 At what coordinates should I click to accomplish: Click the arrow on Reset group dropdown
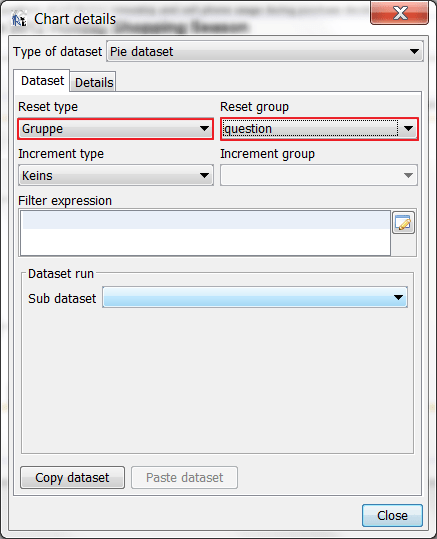[408, 129]
